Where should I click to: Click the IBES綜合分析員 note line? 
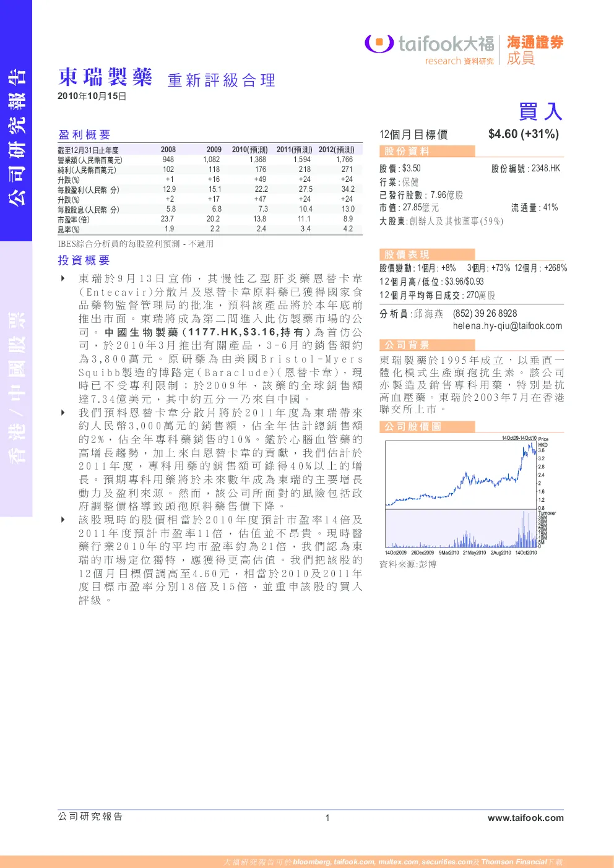[x=136, y=244]
